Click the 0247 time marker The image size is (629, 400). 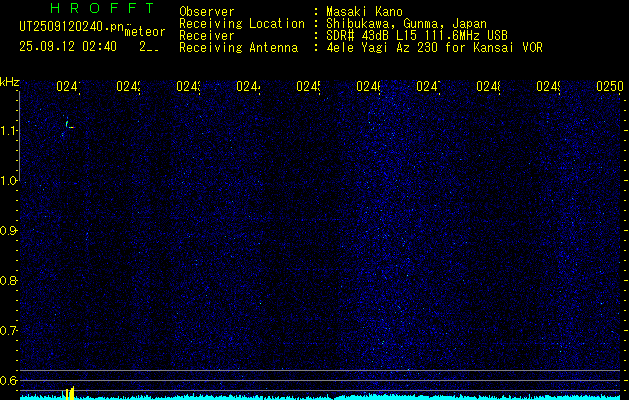pos(428,86)
